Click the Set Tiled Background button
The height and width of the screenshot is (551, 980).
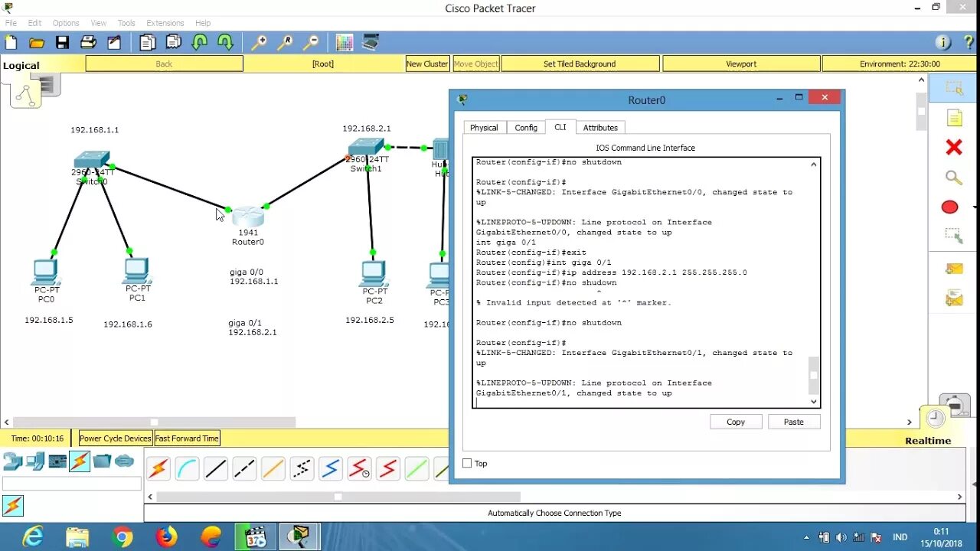coord(580,64)
